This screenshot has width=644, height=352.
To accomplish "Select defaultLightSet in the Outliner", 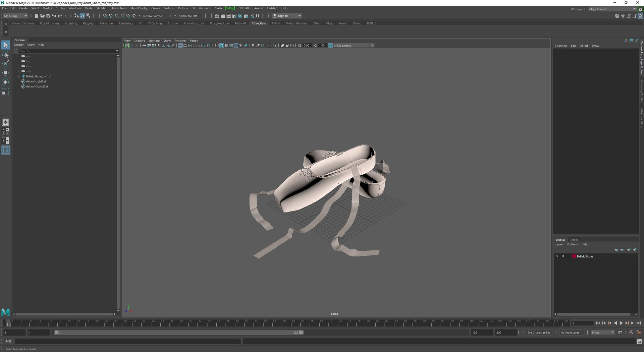I will click(36, 81).
